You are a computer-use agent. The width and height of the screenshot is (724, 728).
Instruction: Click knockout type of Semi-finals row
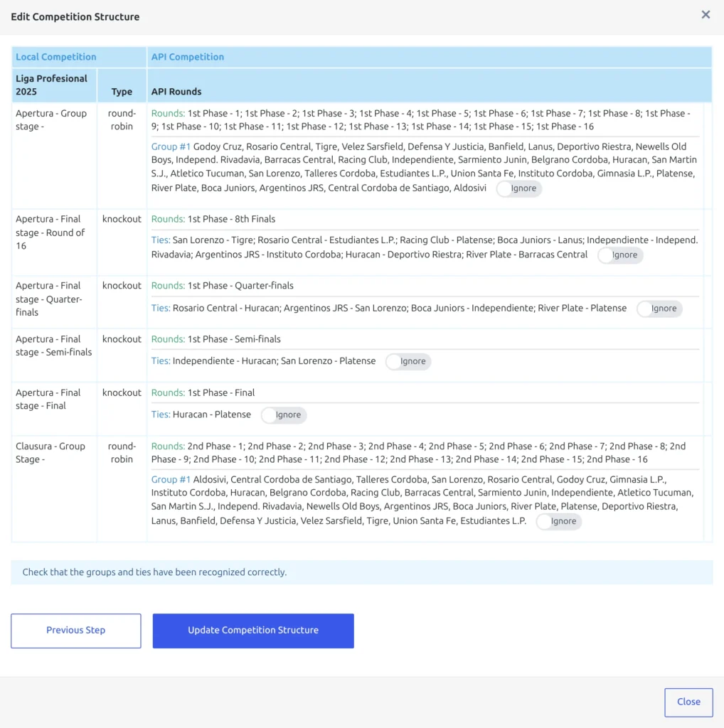(x=122, y=339)
